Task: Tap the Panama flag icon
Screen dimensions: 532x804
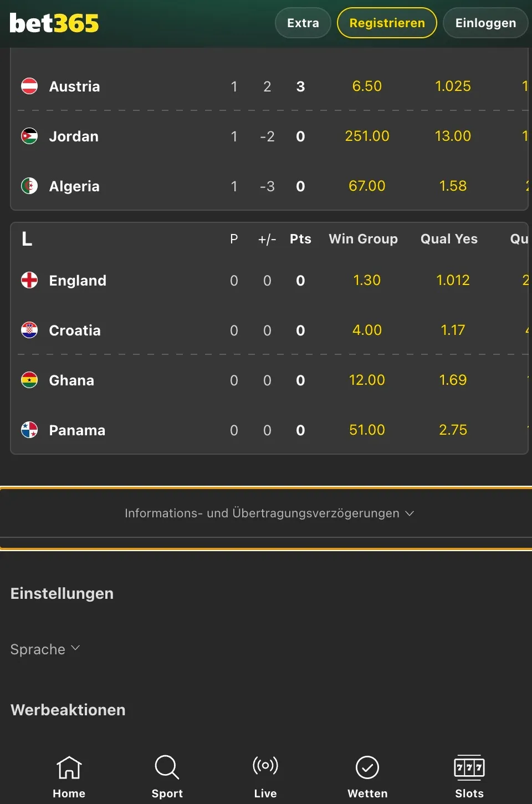Action: (29, 430)
